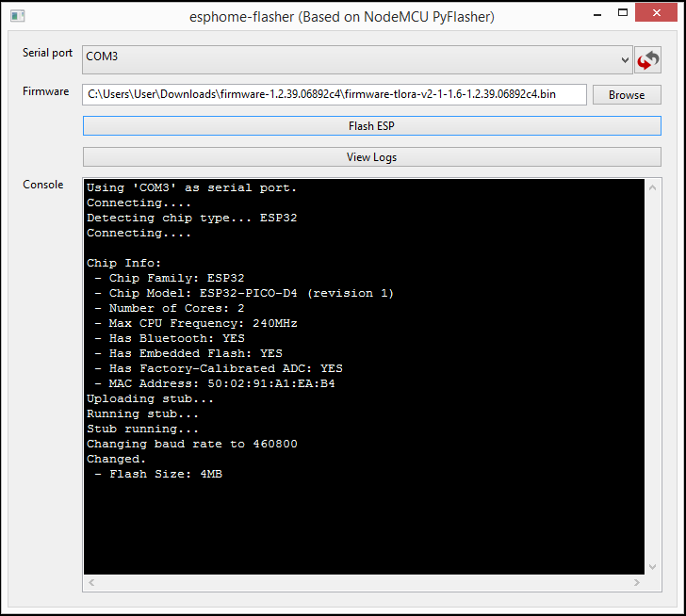Click the View Logs button

point(372,157)
